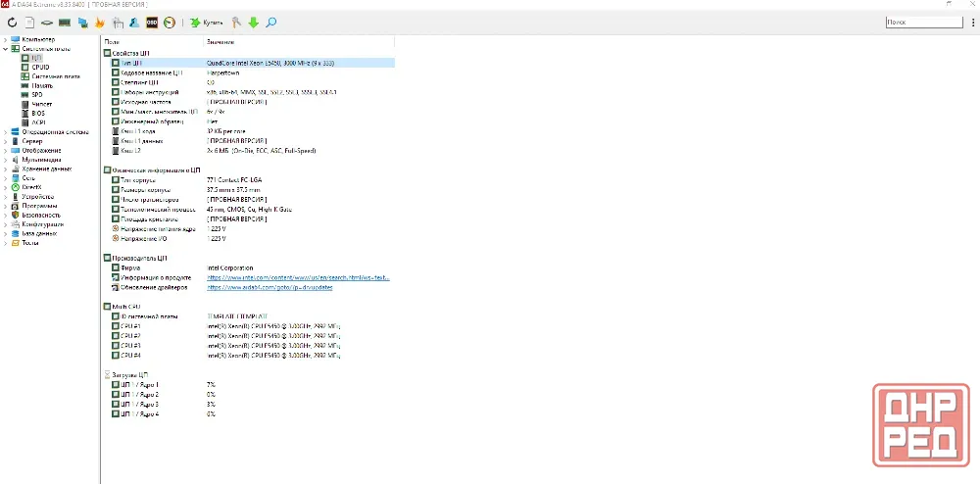Screen dimensions: 980x484
Task: Select the Напряжение питания ядра row
Action: pyautogui.click(x=253, y=229)
